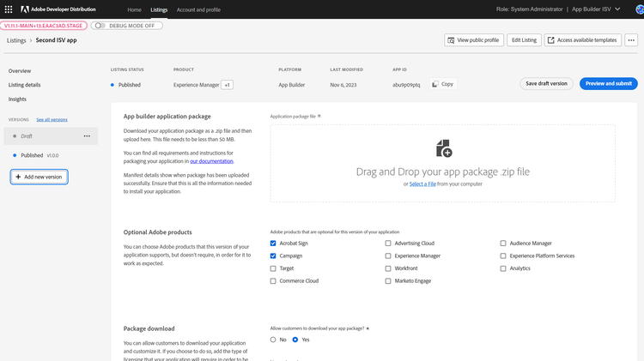Click the app package drop zone
This screenshot has width=644, height=361.
tap(443, 163)
